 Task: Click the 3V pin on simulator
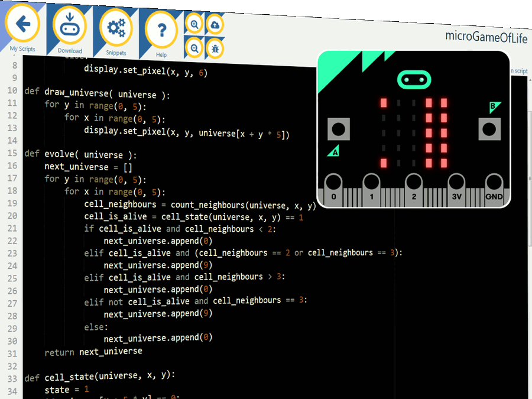point(457,190)
